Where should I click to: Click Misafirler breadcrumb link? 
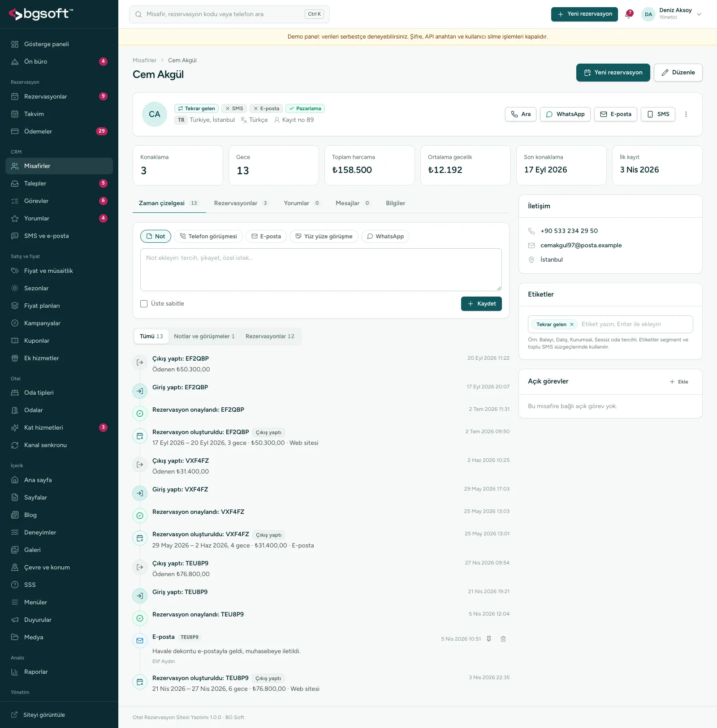pyautogui.click(x=144, y=60)
